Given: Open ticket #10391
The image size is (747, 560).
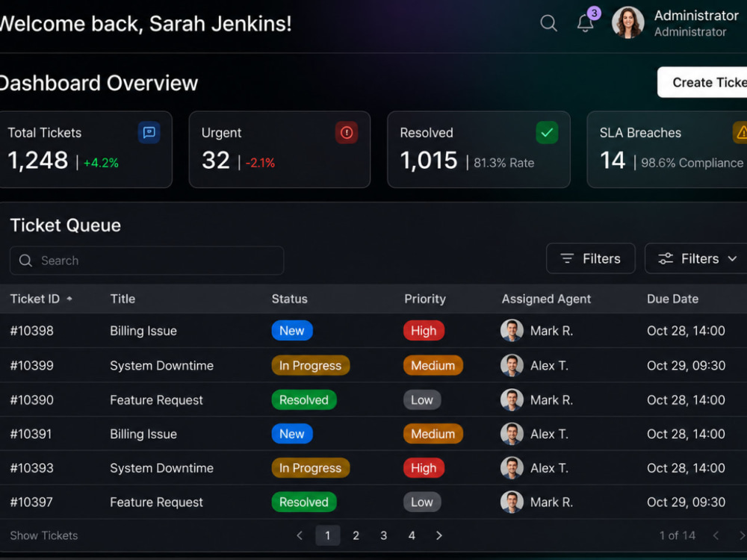Looking at the screenshot, I should [x=31, y=434].
